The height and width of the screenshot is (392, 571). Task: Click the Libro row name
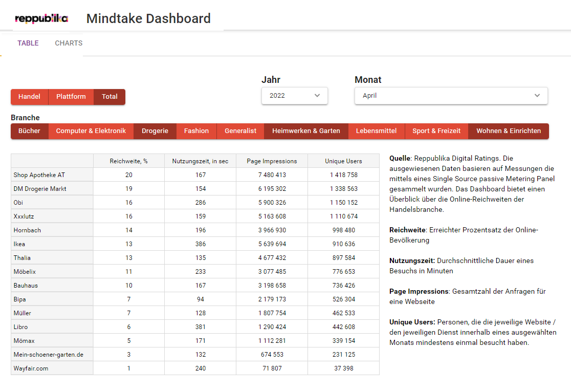coord(21,327)
